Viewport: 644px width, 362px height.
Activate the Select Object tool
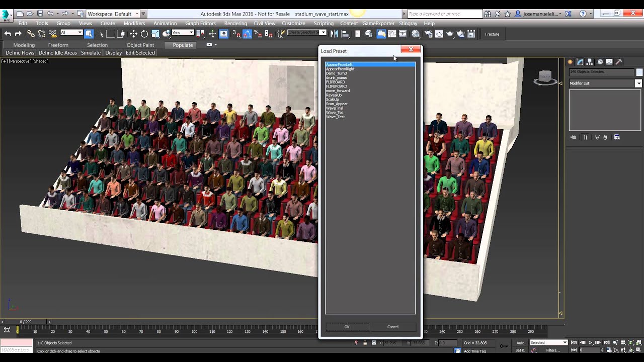point(89,34)
